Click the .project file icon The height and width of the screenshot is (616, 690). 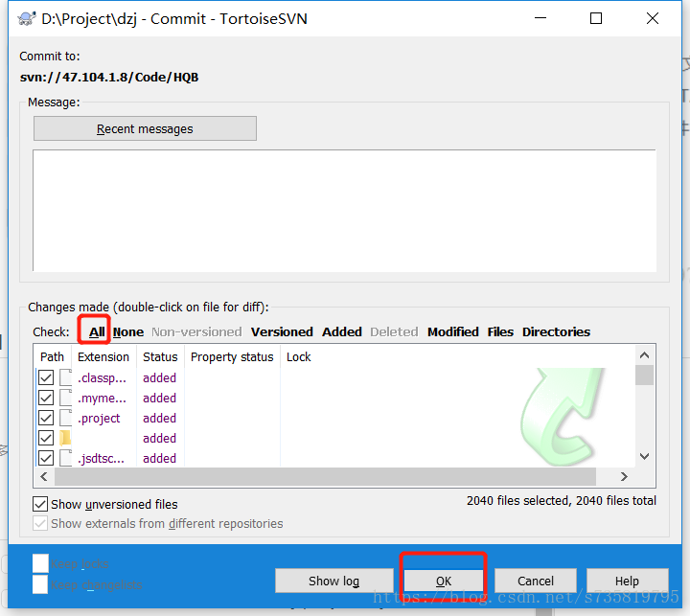tap(65, 418)
